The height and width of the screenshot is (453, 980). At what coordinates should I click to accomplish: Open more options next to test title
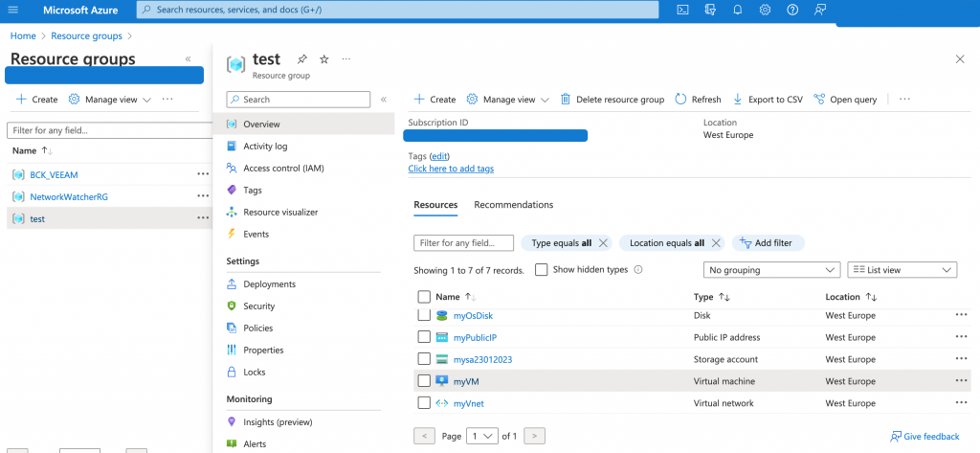346,59
